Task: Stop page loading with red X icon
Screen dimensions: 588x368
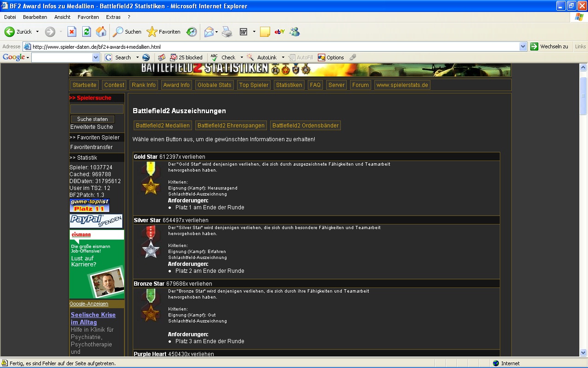Action: click(x=72, y=32)
